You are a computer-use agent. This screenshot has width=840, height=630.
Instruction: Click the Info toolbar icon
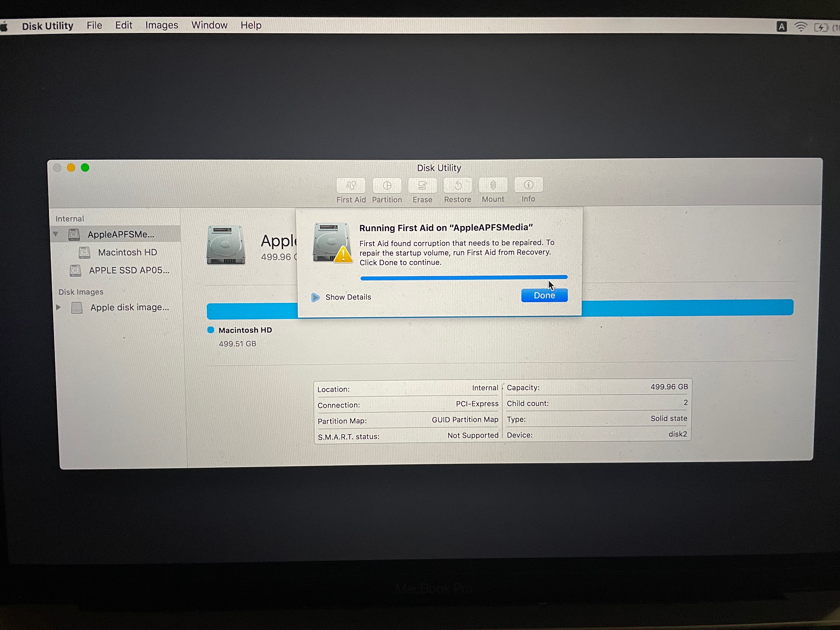[x=528, y=185]
